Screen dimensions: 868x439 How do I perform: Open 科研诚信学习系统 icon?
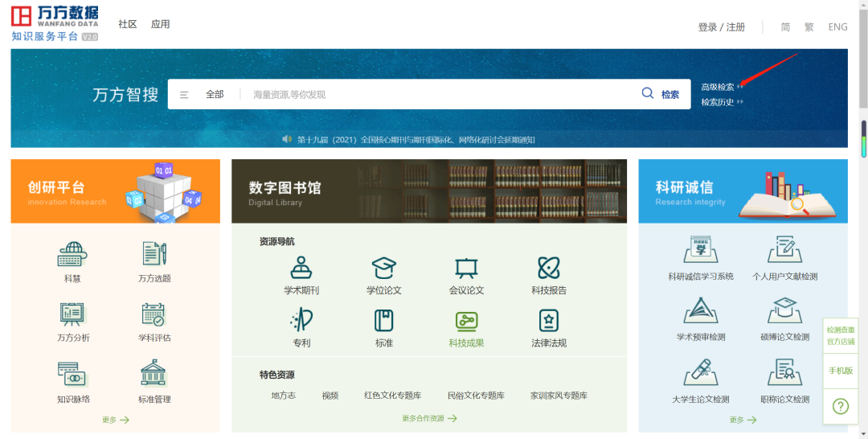[x=701, y=250]
